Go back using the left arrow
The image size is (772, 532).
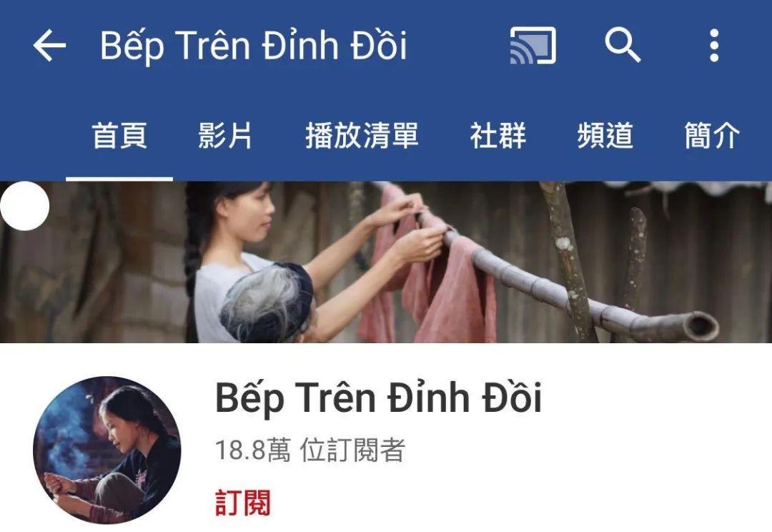pos(49,45)
